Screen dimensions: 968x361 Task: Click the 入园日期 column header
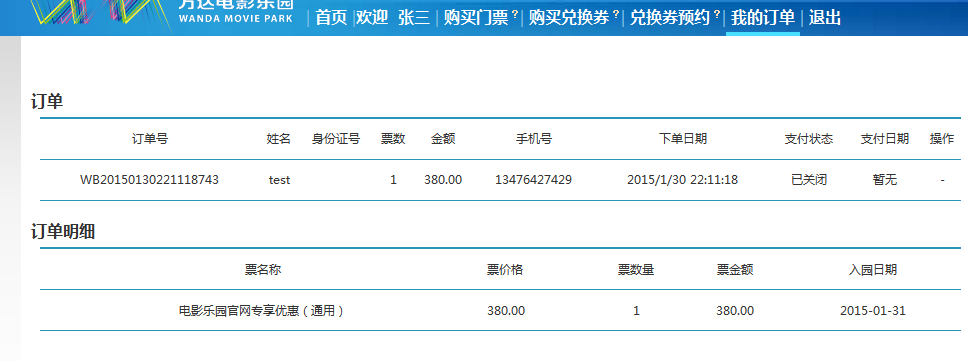(x=872, y=270)
